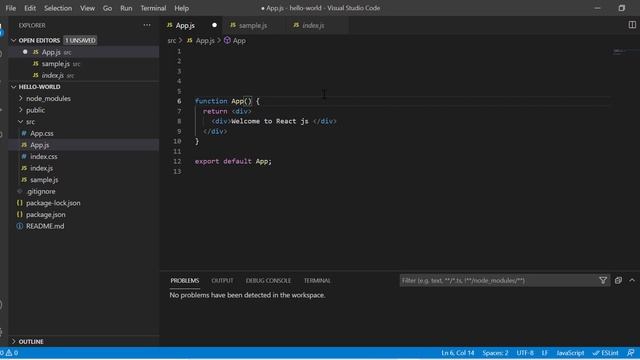Click Ln 6, Col 14 in status bar
This screenshot has height=360, width=640.
(458, 353)
